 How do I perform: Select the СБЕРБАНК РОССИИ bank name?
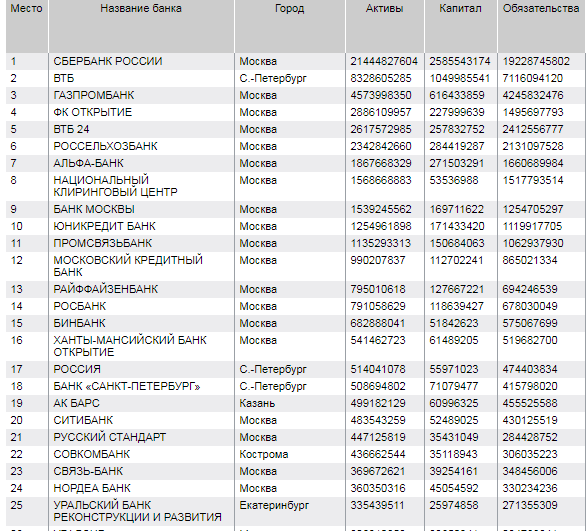108,61
